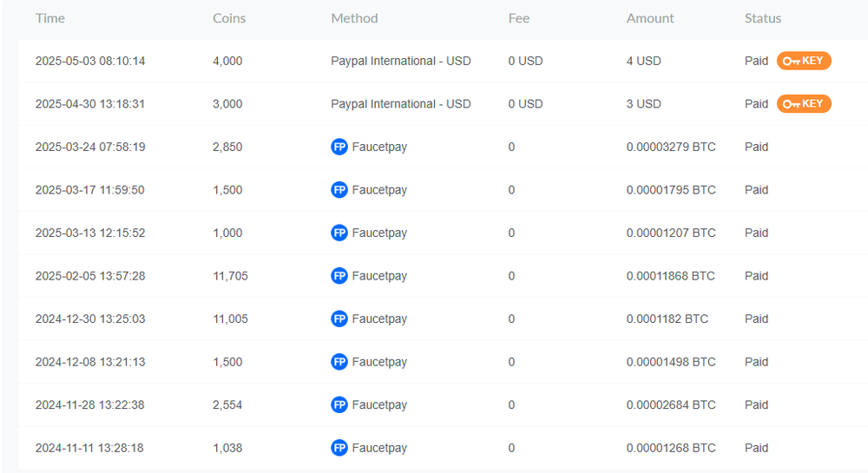This screenshot has width=868, height=473.
Task: Click the KEY badge for 2025-04-30 withdrawal
Action: click(x=804, y=104)
